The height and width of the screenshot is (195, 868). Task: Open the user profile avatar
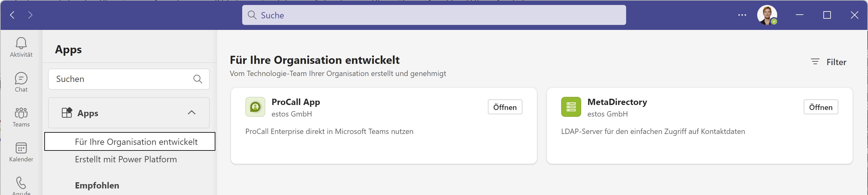click(767, 15)
